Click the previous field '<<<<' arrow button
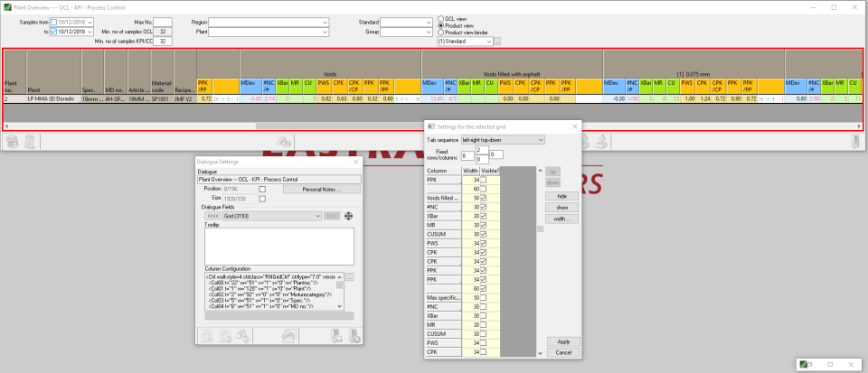 point(211,216)
